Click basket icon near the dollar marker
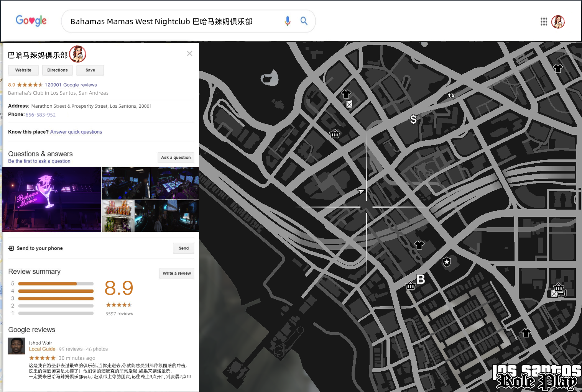 335,133
